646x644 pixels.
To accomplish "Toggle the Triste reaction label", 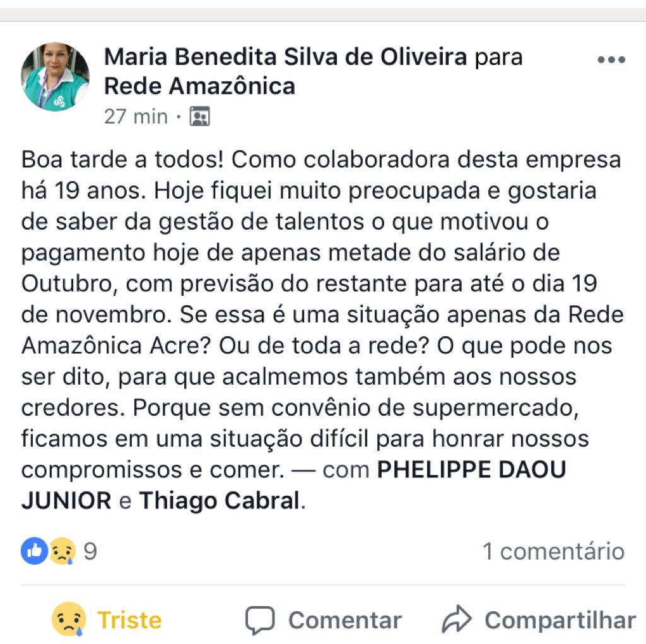I will (x=129, y=620).
